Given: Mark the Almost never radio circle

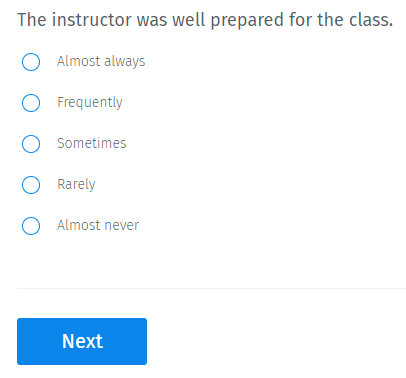Looking at the screenshot, I should pos(31,226).
